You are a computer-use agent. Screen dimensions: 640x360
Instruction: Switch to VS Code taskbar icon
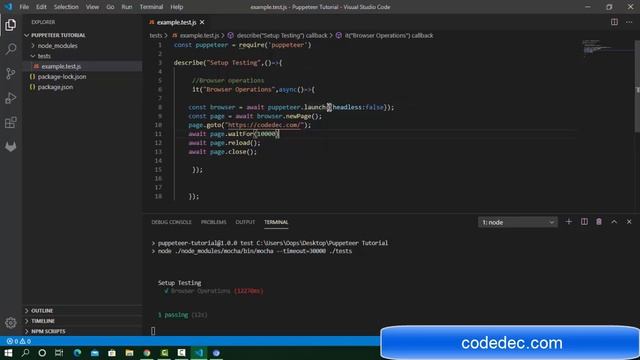coord(199,353)
